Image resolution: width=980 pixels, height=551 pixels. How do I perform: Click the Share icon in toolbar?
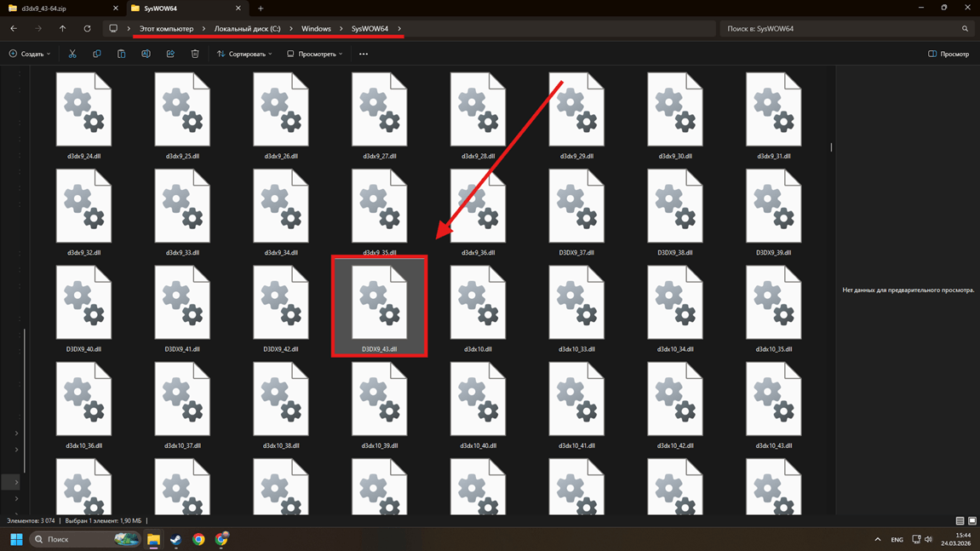(x=170, y=54)
